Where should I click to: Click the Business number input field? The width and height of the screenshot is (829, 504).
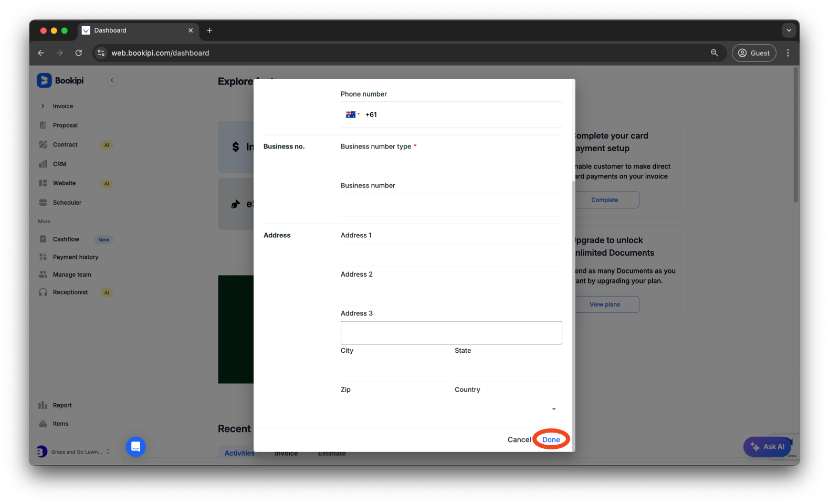(451, 205)
